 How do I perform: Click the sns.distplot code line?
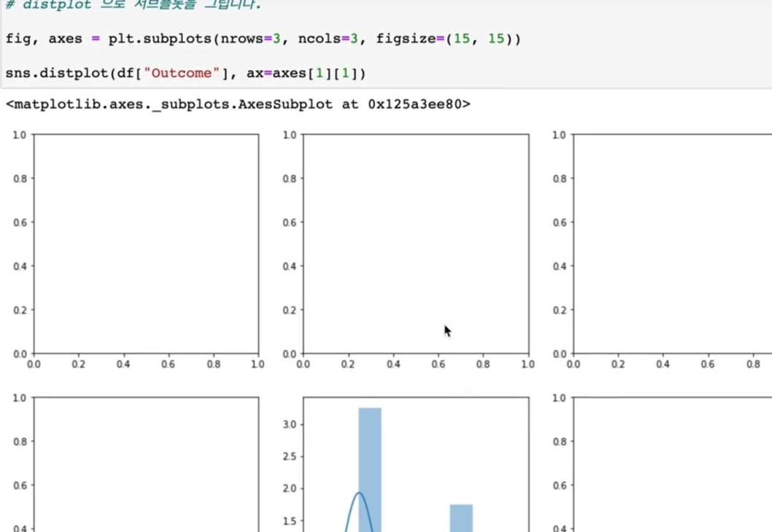185,74
